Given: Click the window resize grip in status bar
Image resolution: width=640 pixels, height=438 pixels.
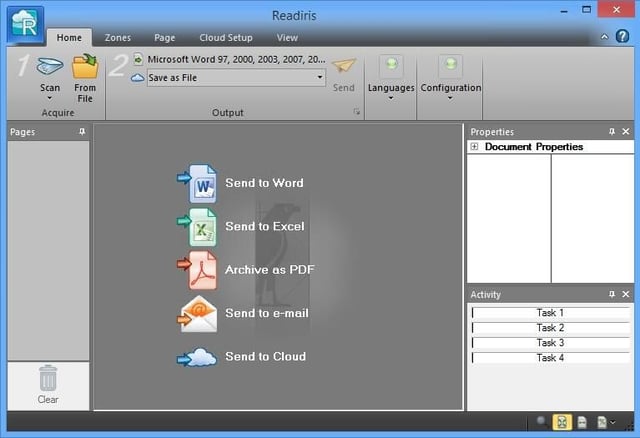Looking at the screenshot, I should click(x=628, y=425).
